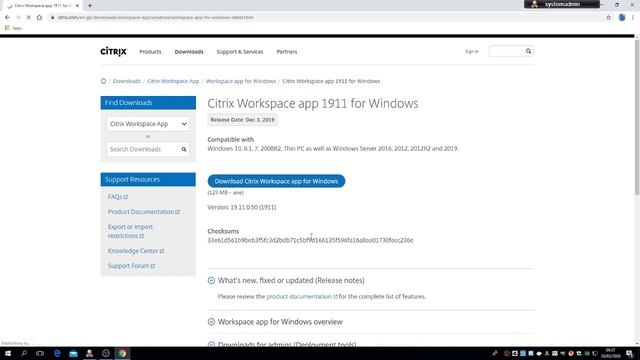Click the Release Date Dec 3, 2019 badge
The height and width of the screenshot is (360, 640).
(242, 120)
